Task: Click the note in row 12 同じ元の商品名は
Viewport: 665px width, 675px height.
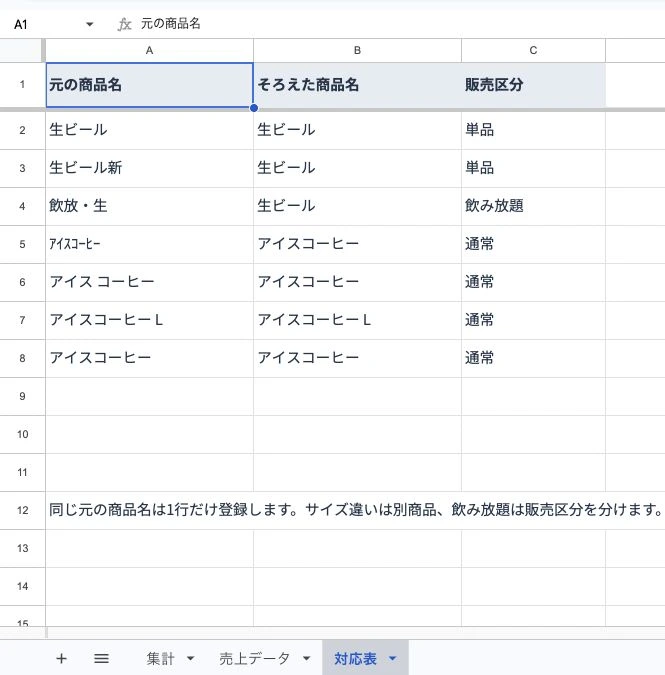Action: click(x=356, y=510)
